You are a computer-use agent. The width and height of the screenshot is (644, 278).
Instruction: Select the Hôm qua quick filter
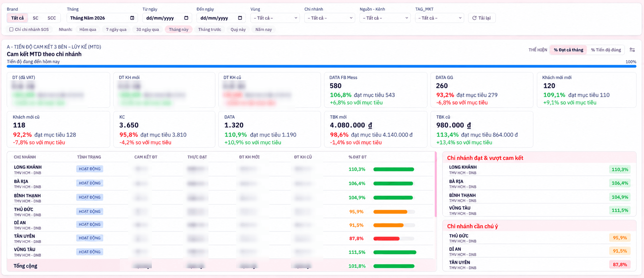(88, 29)
